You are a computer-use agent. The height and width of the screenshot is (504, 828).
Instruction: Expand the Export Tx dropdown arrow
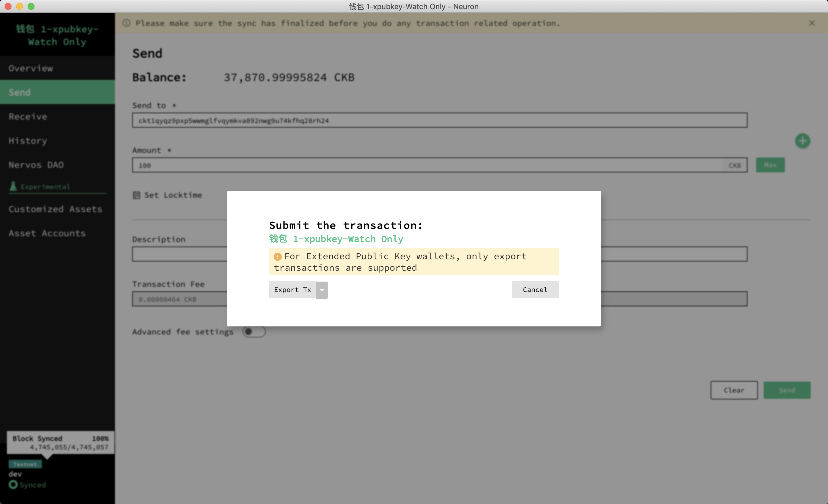322,290
